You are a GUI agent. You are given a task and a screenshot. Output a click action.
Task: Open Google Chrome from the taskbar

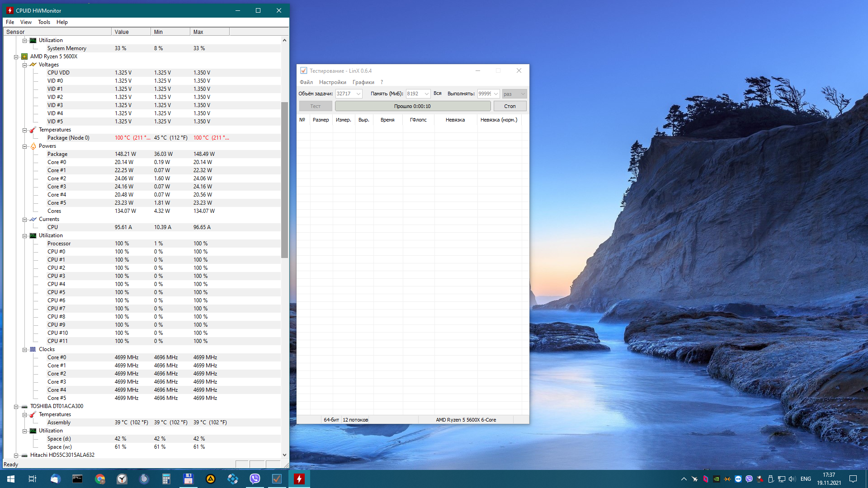(x=100, y=479)
